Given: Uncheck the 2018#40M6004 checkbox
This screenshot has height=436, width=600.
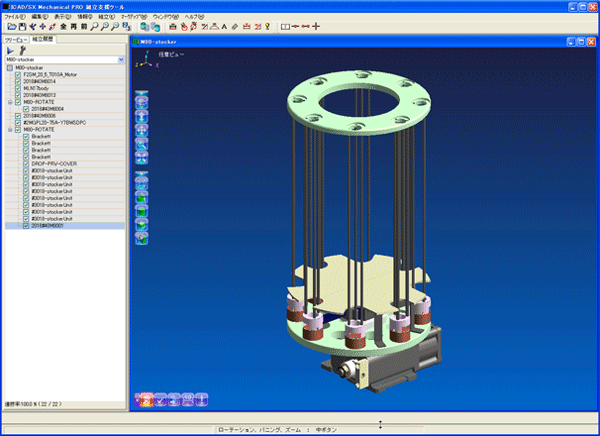Looking at the screenshot, I should coord(26,109).
